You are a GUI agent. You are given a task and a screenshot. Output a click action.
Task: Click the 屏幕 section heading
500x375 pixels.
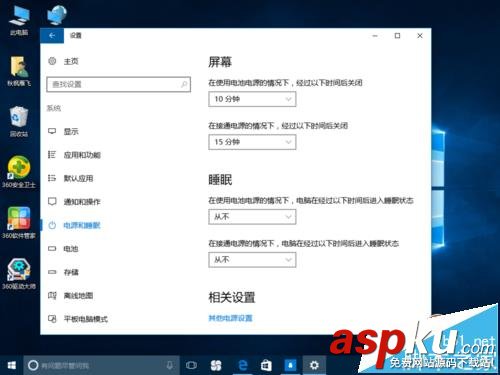pos(220,62)
